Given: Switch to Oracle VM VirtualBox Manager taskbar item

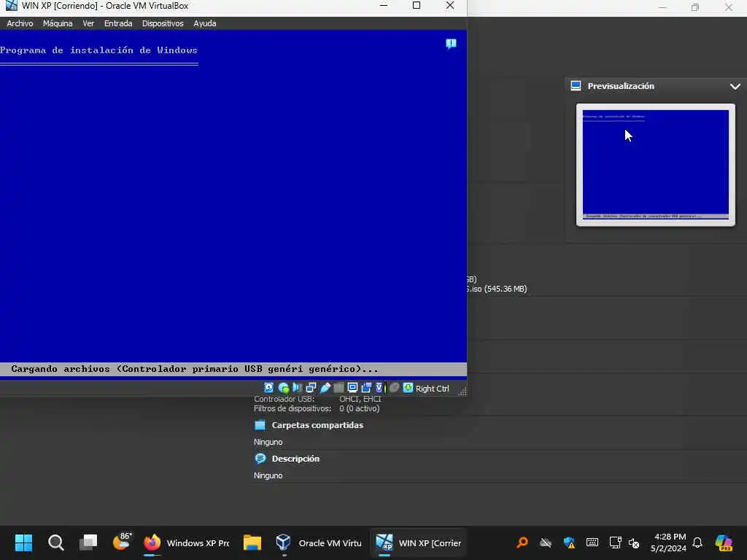Looking at the screenshot, I should pyautogui.click(x=318, y=542).
